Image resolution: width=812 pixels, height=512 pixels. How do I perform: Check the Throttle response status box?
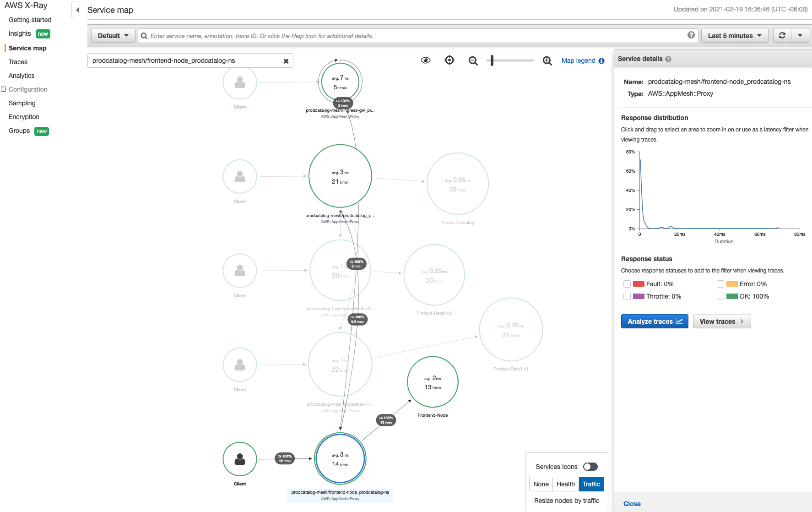click(x=627, y=296)
